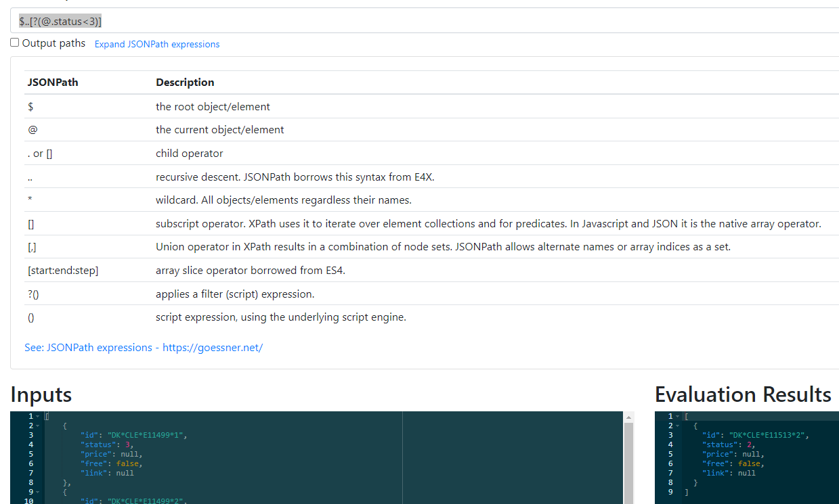The height and width of the screenshot is (504, 839).
Task: Collapse the line 1 code fold in Inputs
Action: coord(37,415)
